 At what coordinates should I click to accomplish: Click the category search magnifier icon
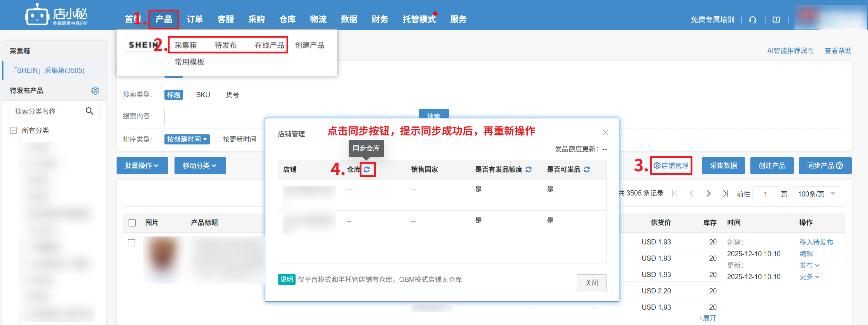(90, 111)
